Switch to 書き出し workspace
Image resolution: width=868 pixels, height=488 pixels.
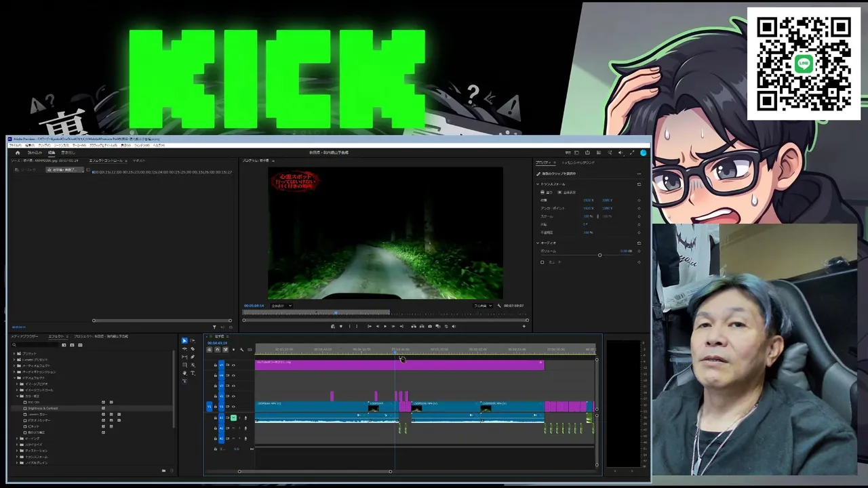pos(68,152)
